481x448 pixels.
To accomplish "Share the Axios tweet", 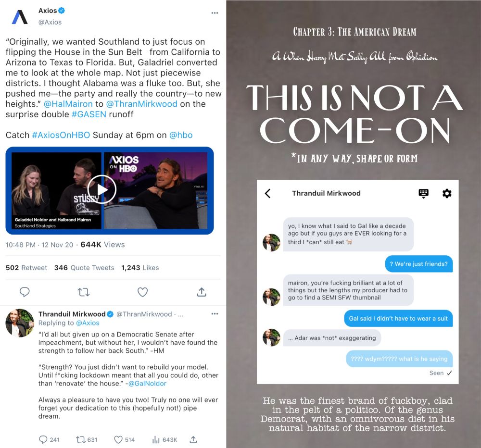I will [x=202, y=292].
